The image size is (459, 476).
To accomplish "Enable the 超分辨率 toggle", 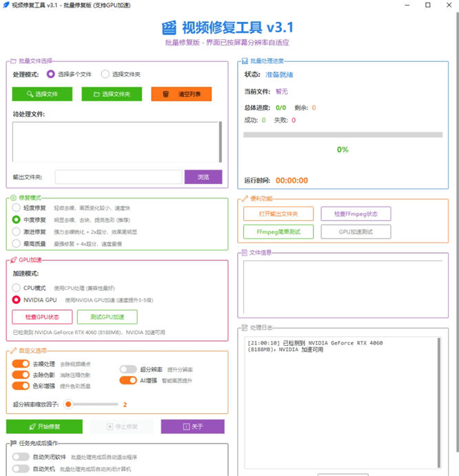I will tap(128, 369).
